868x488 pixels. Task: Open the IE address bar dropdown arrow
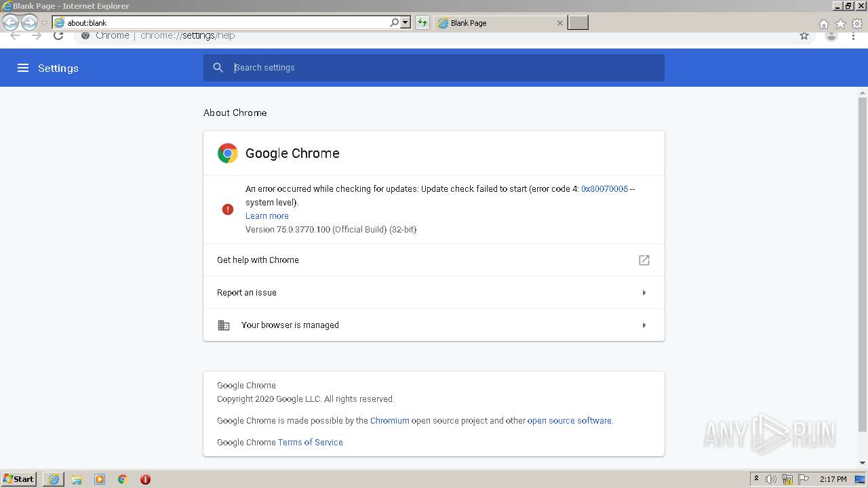click(406, 22)
